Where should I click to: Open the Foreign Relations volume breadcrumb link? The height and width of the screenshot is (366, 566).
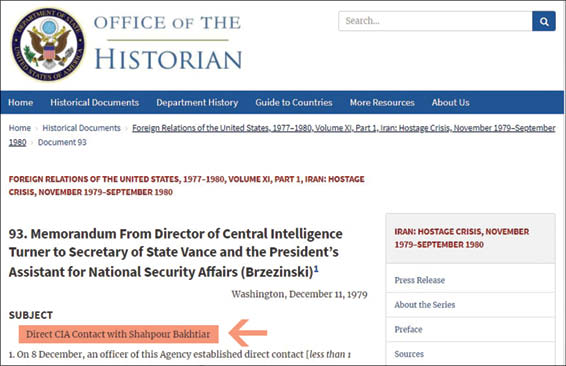point(344,128)
